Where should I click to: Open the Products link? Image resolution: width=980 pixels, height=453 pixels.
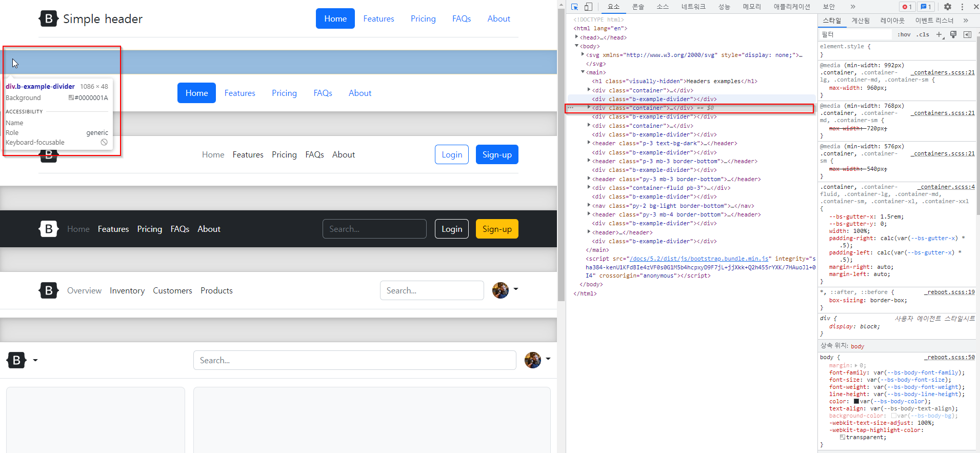pos(216,290)
